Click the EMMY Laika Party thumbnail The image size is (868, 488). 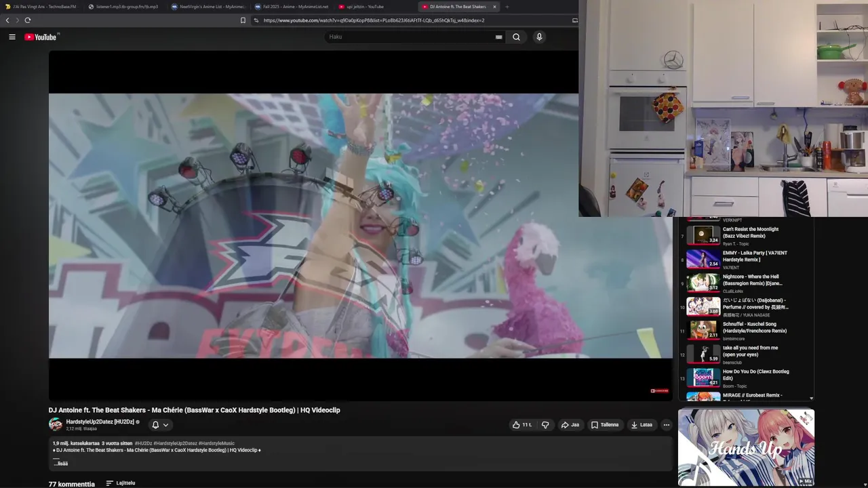(703, 259)
